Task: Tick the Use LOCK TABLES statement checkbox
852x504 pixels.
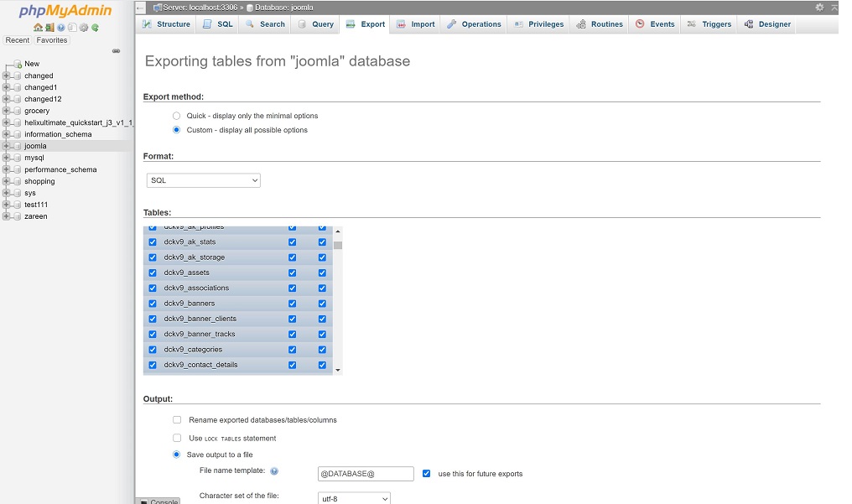Action: click(177, 438)
